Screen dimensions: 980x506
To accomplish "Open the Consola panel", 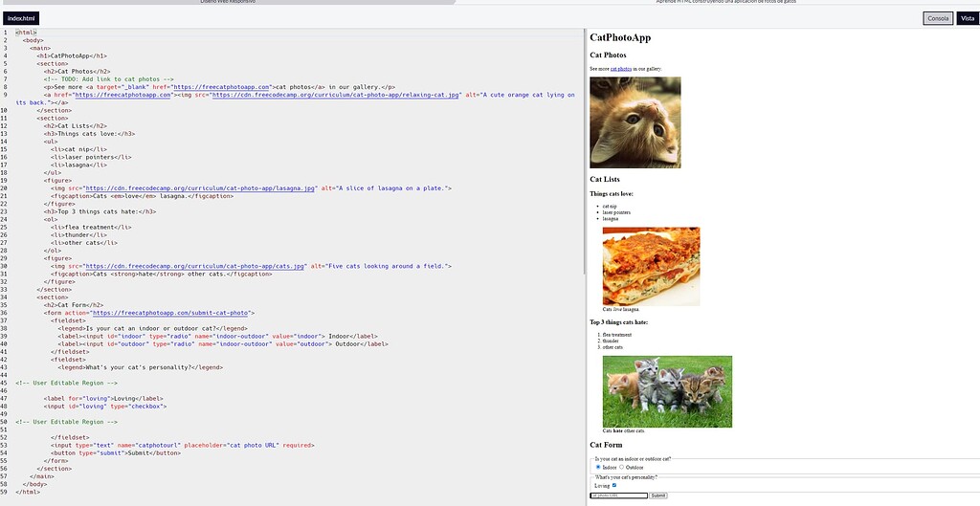I will pyautogui.click(x=938, y=19).
